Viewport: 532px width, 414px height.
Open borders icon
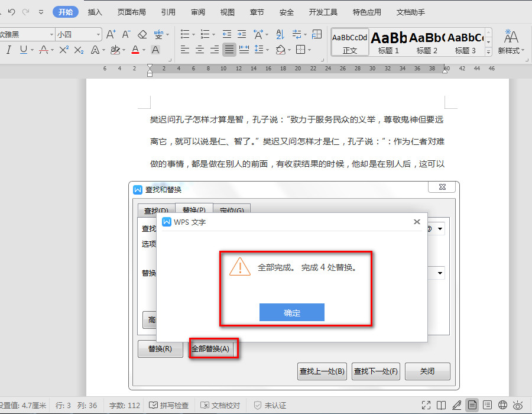[x=301, y=50]
